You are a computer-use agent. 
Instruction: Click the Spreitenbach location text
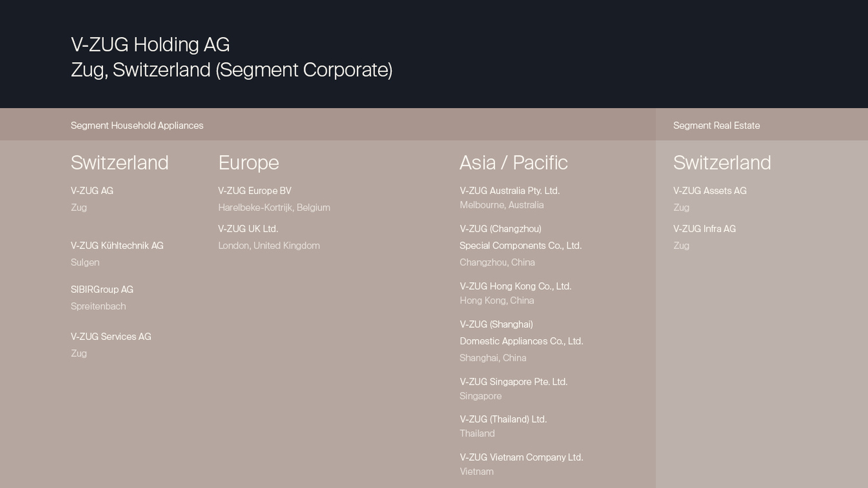point(98,306)
